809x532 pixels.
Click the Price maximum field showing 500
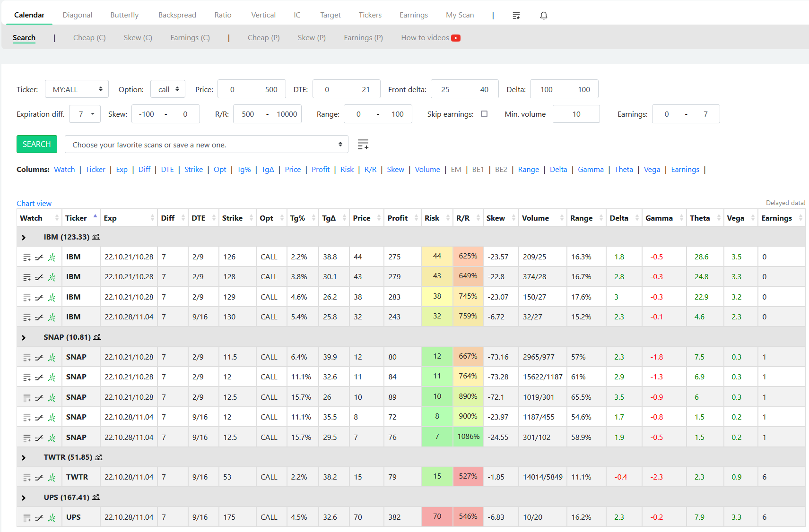point(271,89)
